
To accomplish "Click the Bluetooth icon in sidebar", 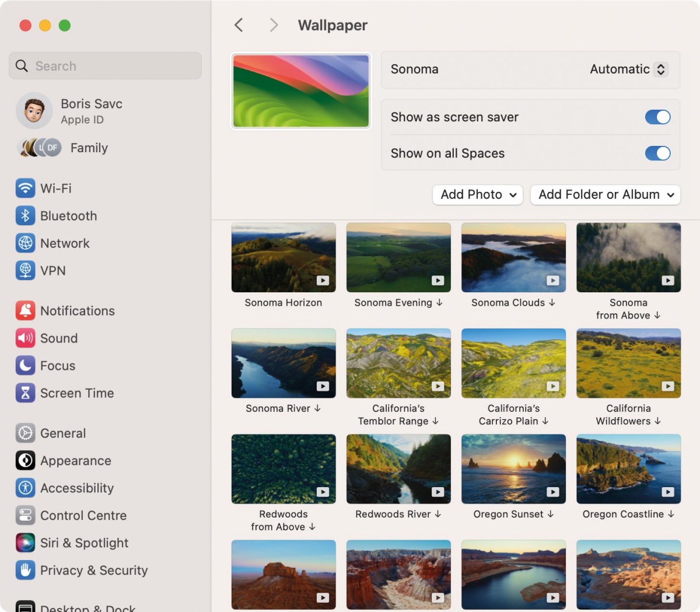I will pos(25,216).
